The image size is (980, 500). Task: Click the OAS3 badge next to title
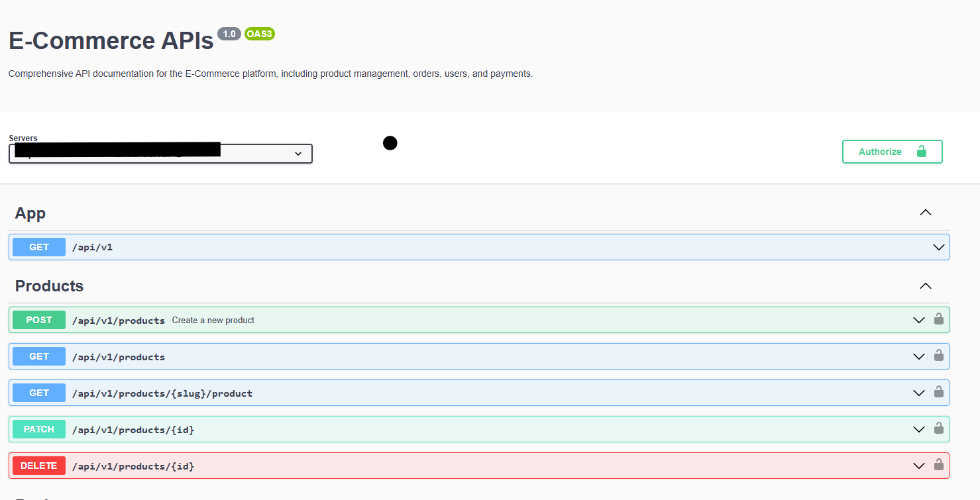click(x=259, y=34)
